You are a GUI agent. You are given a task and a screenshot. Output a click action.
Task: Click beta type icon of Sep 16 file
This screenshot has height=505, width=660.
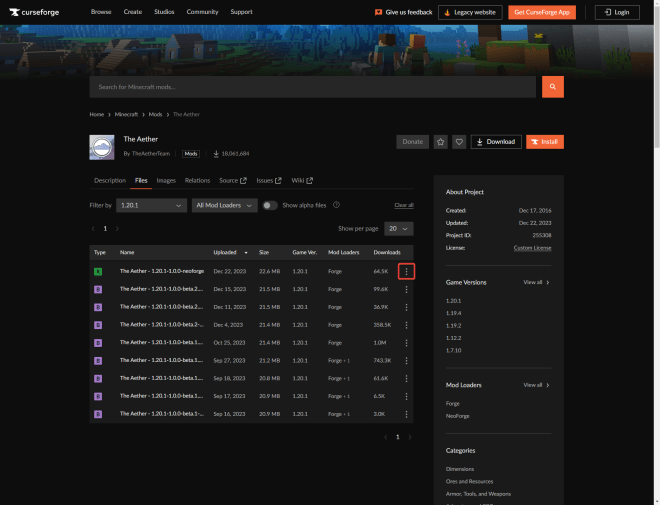pos(98,414)
